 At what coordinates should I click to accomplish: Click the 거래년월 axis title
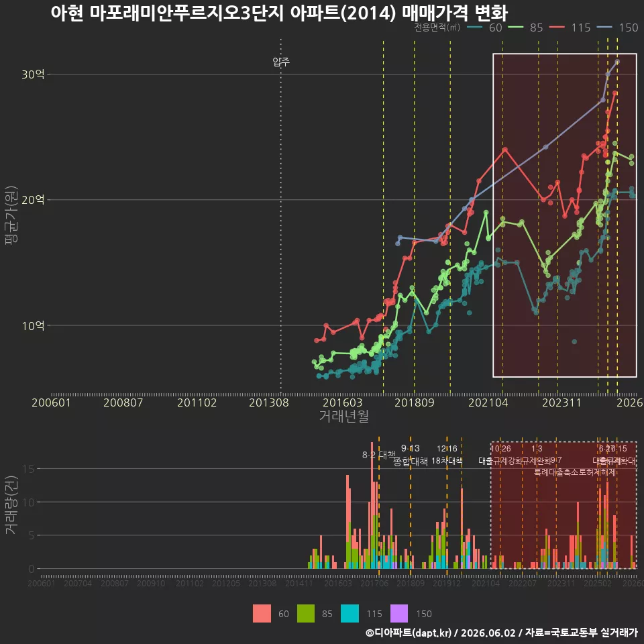pos(343,416)
